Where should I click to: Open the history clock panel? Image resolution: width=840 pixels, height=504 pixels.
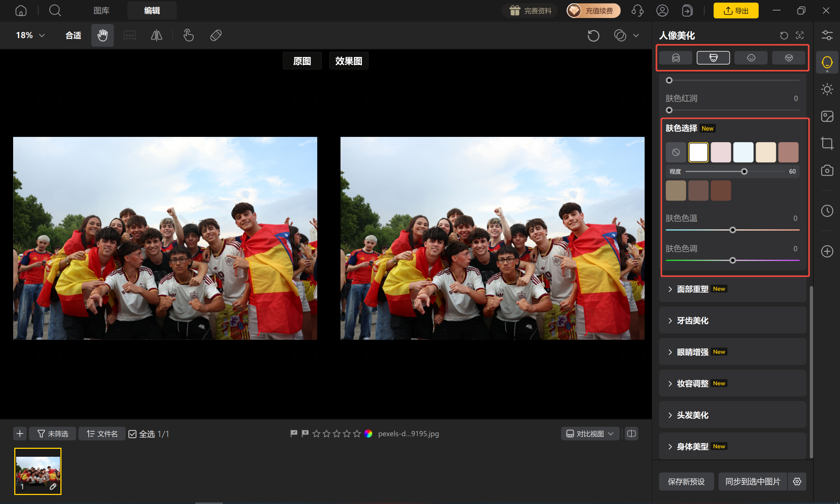827,211
